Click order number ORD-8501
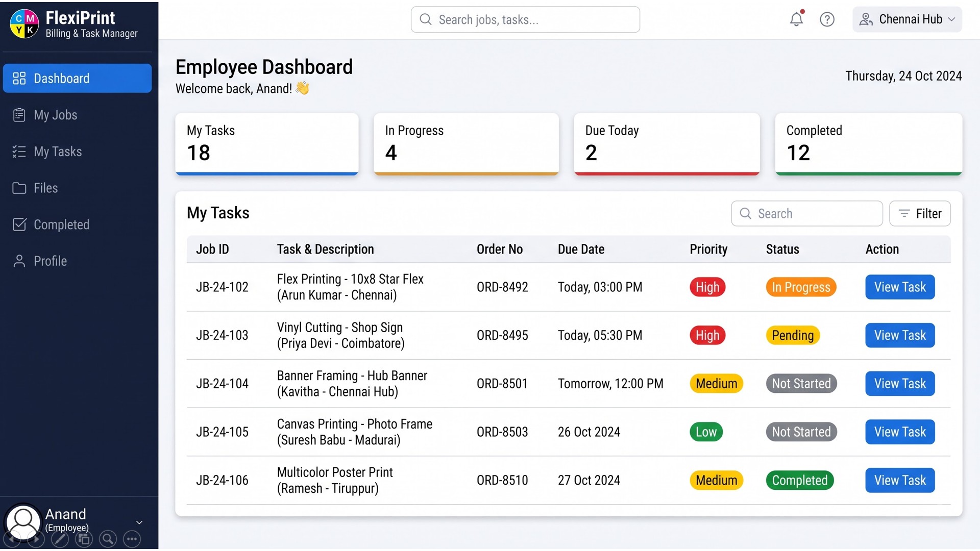The image size is (980, 551). 502,383
